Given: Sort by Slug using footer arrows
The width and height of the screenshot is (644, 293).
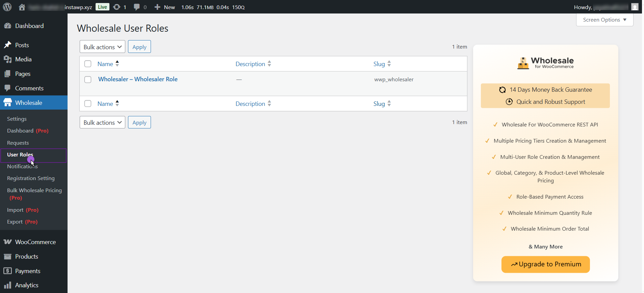Looking at the screenshot, I should point(389,104).
